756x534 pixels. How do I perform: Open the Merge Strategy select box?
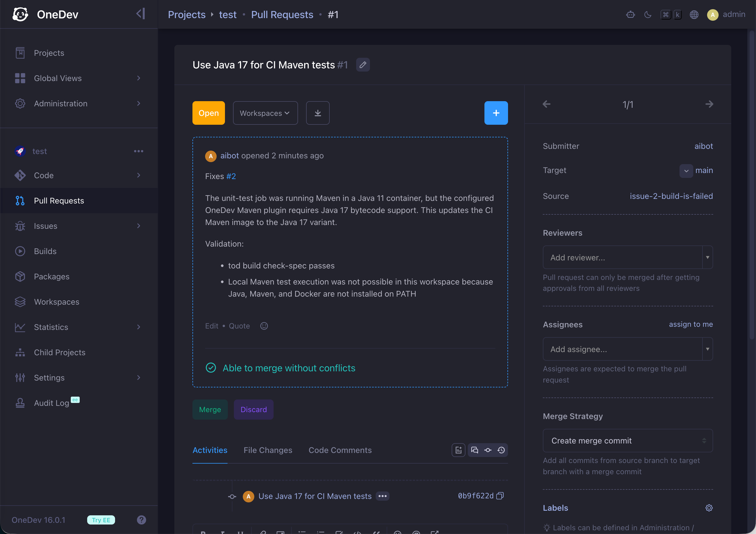[x=628, y=441]
